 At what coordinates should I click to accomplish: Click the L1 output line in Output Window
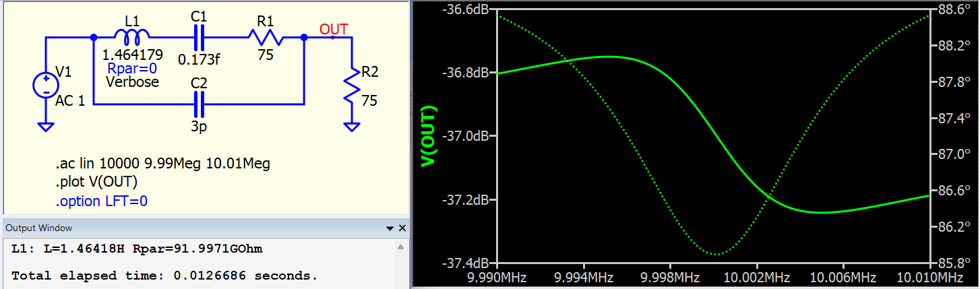pyautogui.click(x=137, y=249)
